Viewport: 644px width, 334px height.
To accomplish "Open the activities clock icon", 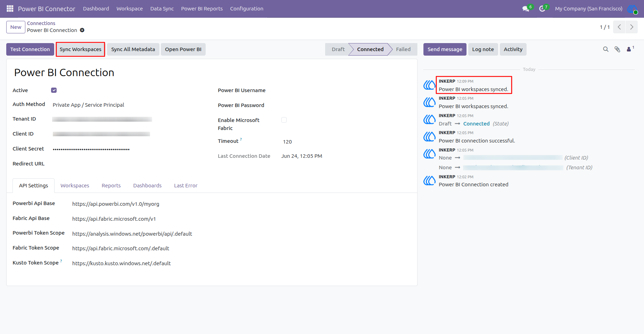I will (x=542, y=9).
